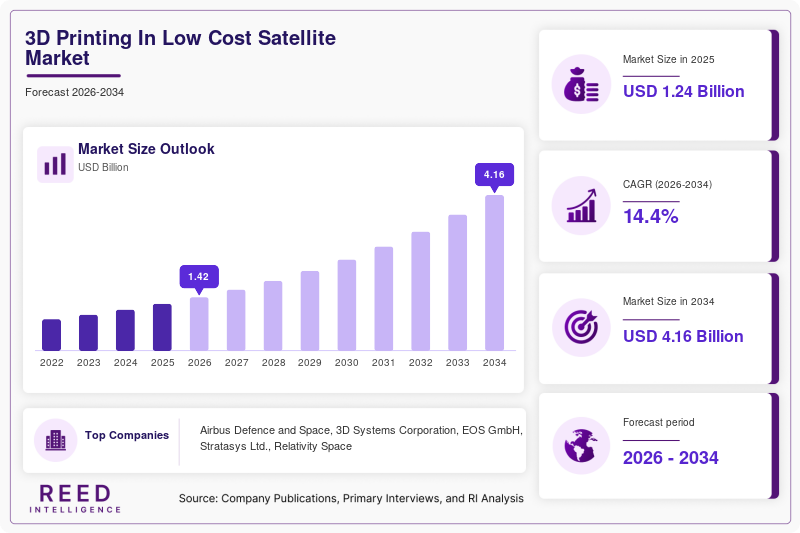Image resolution: width=800 pixels, height=533 pixels.
Task: Click the 2024 bar in the chart
Action: click(126, 330)
